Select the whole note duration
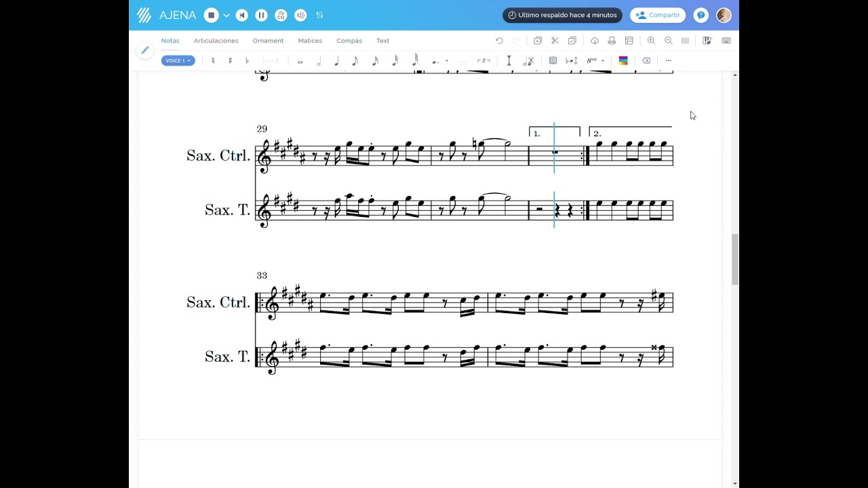Screen dimensions: 868x488 pos(300,61)
